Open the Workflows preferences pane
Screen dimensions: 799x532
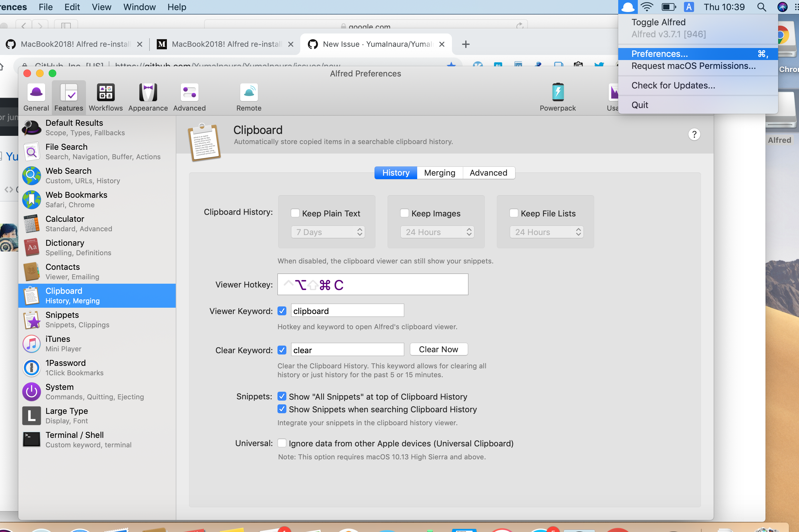click(x=106, y=97)
